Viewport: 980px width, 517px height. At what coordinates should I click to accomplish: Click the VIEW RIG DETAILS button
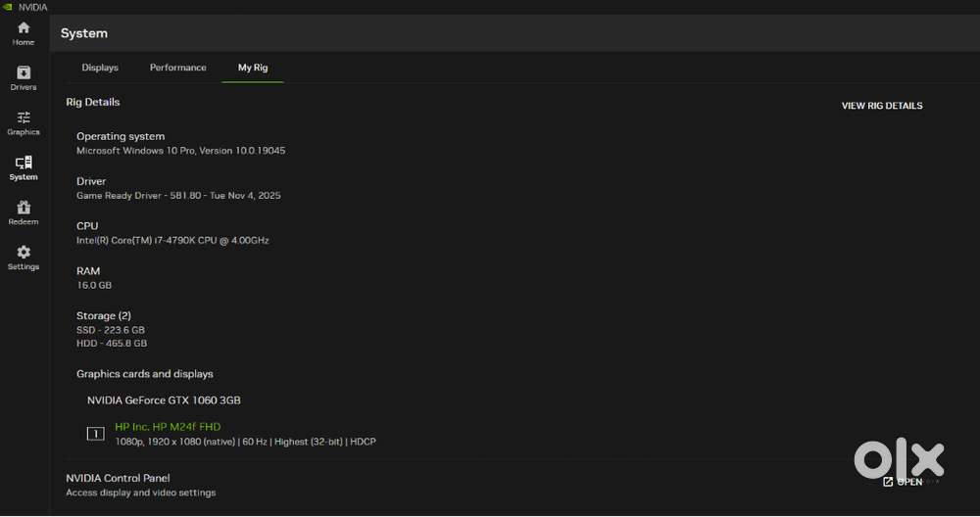(x=881, y=106)
